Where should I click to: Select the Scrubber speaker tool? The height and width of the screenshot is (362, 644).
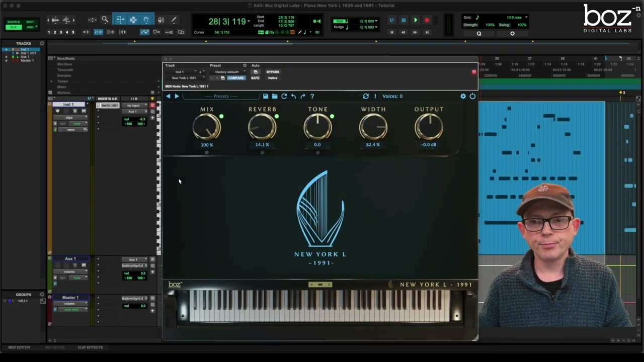161,20
